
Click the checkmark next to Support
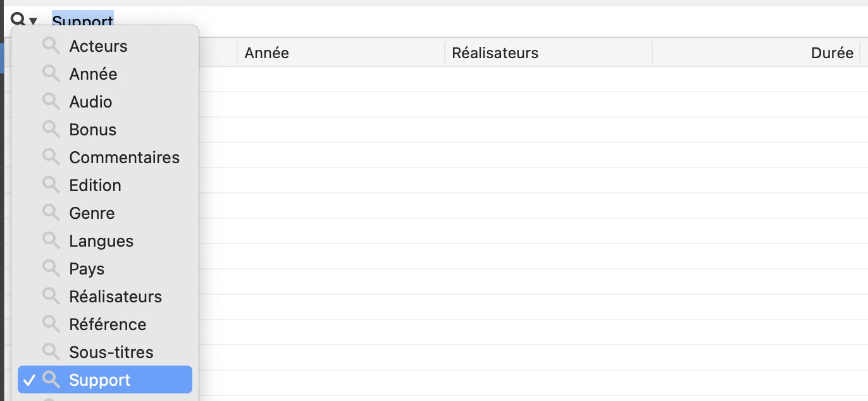28,380
